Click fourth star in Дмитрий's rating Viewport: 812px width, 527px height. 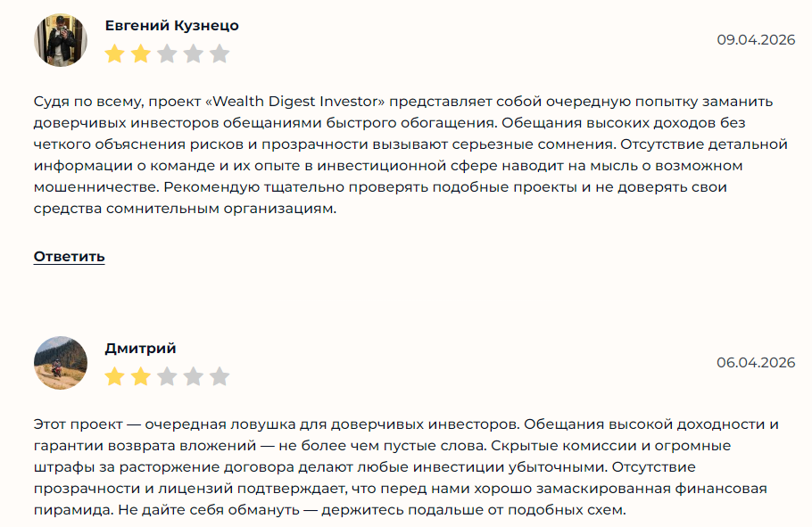pyautogui.click(x=194, y=376)
